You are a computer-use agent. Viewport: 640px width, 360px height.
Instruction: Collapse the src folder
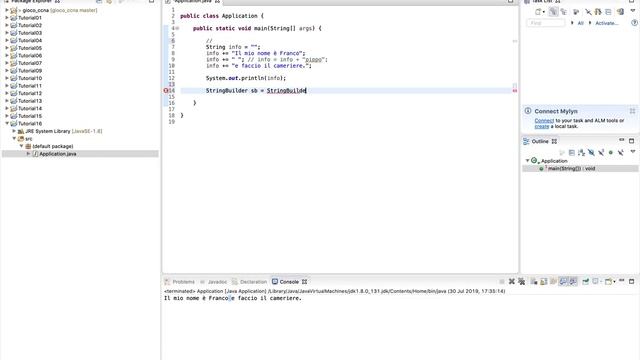[14, 139]
